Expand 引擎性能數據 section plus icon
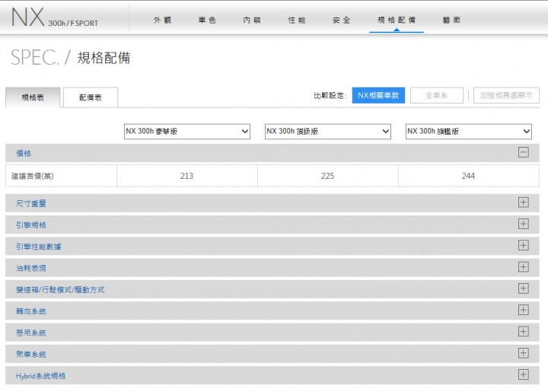This screenshot has height=392, width=548. [523, 246]
